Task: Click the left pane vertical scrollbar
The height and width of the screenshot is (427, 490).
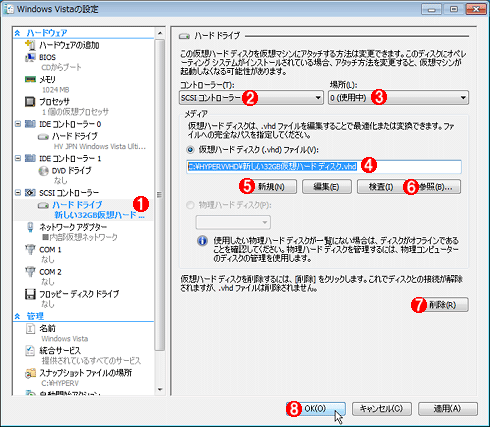Action: pos(160,211)
